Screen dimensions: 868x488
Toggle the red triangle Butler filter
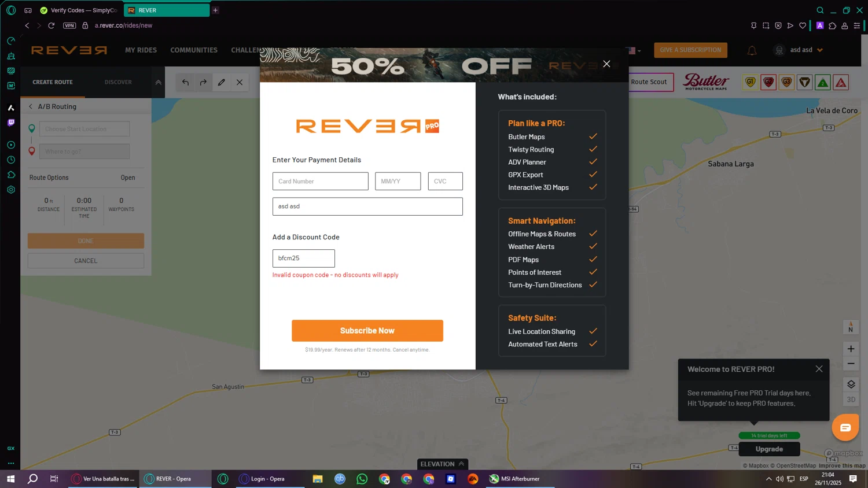pos(841,82)
